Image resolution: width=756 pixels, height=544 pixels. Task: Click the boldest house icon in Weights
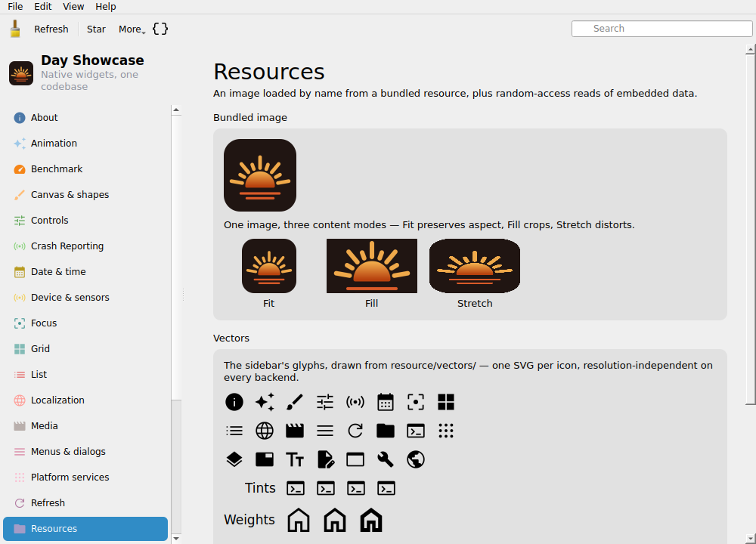click(x=371, y=521)
